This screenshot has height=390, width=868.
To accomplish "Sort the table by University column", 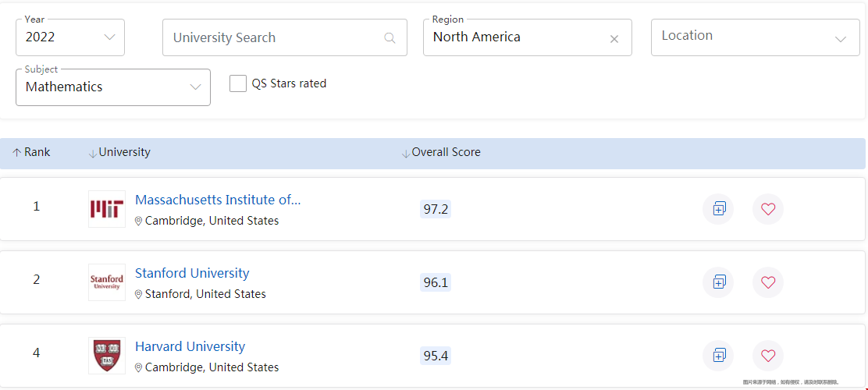I will 119,153.
